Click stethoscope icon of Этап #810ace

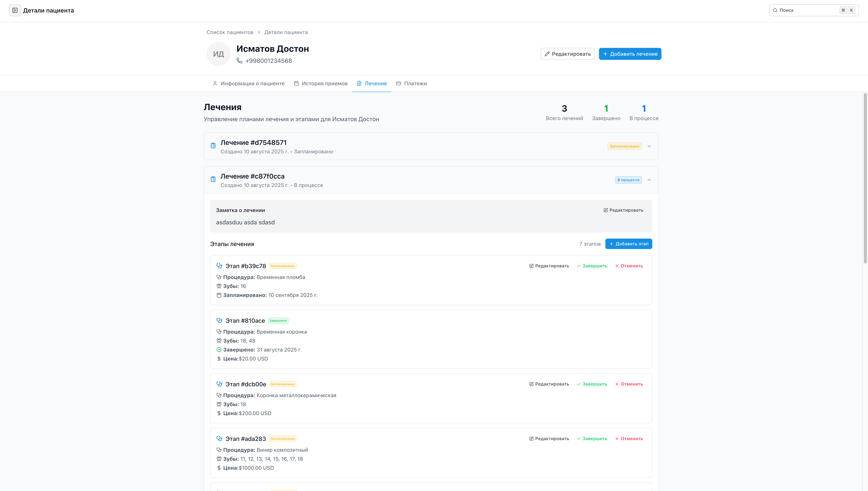[x=219, y=320]
